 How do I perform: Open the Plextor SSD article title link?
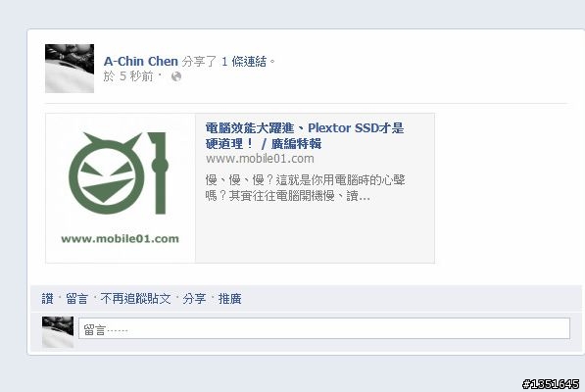coord(305,135)
